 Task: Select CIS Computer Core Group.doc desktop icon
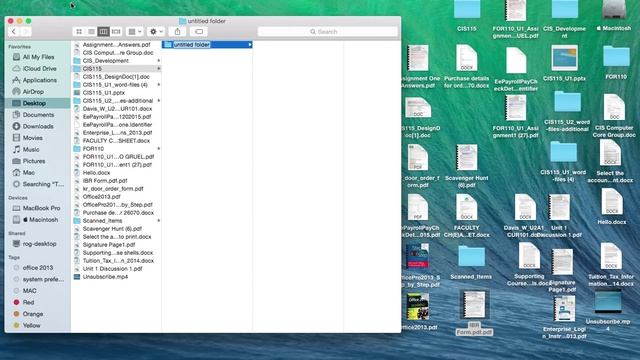(614, 107)
